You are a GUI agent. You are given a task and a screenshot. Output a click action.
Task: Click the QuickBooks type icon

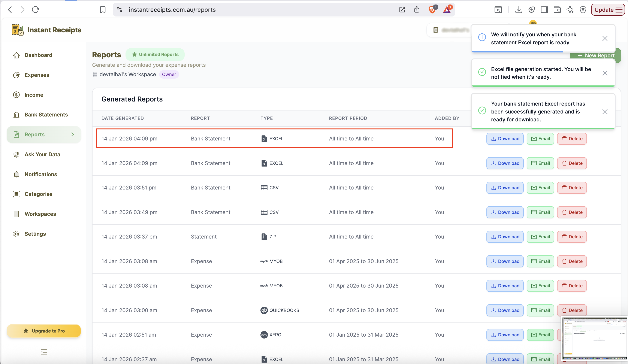pos(264,310)
